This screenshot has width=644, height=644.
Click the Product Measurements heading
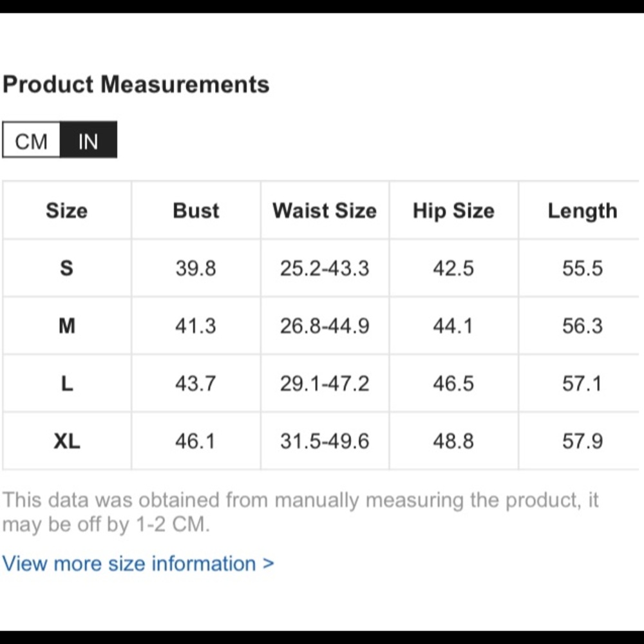click(x=136, y=84)
